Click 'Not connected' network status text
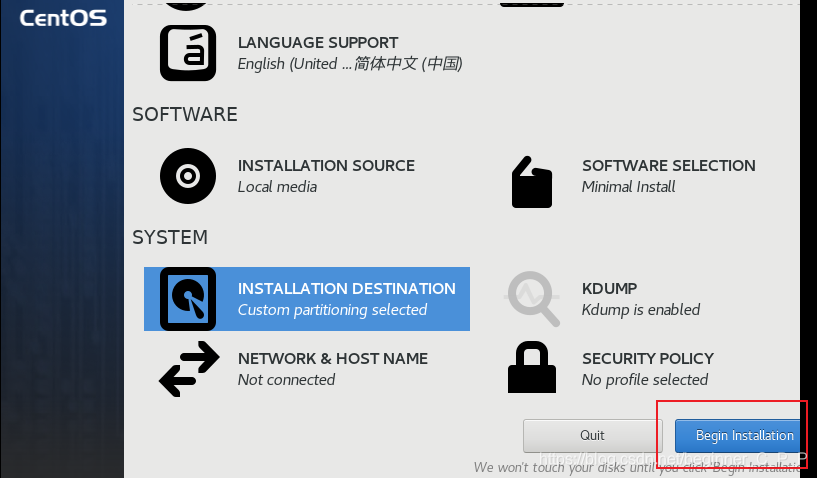The width and height of the screenshot is (817, 478). click(x=286, y=380)
